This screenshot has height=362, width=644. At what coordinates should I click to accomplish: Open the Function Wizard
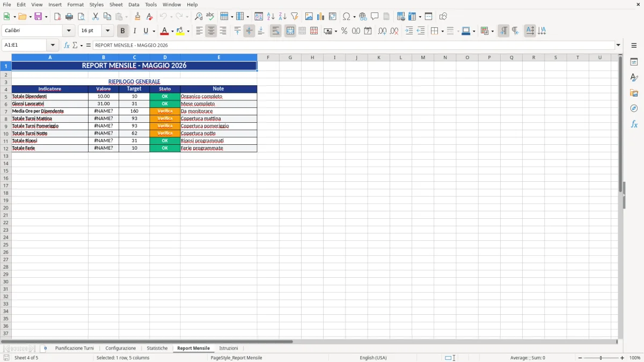67,45
